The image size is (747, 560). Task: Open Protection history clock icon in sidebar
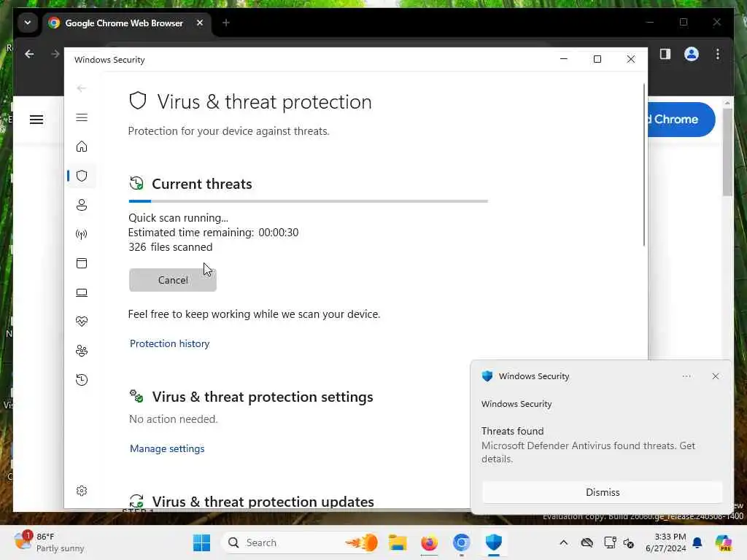82,380
